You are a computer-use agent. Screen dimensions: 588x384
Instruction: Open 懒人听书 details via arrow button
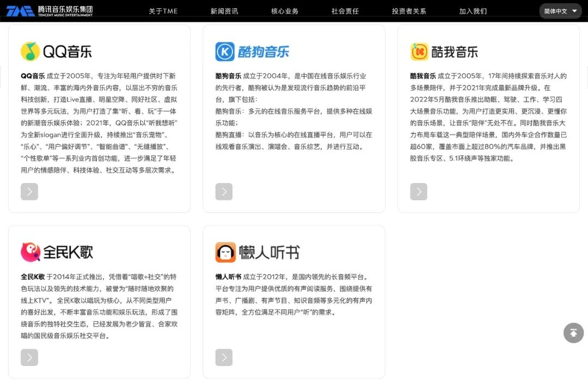224,357
